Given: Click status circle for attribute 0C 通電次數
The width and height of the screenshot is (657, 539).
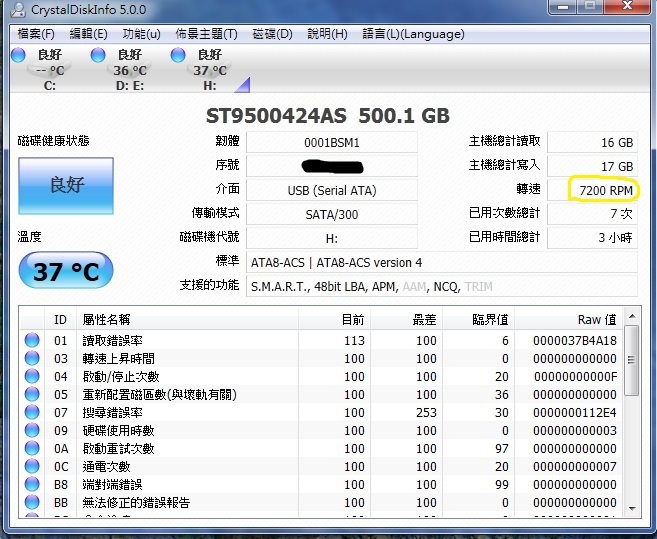Looking at the screenshot, I should tap(32, 466).
